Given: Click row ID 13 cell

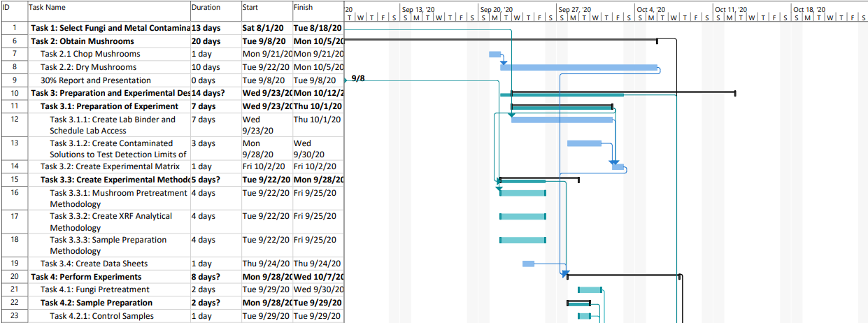Looking at the screenshot, I should coord(14,149).
